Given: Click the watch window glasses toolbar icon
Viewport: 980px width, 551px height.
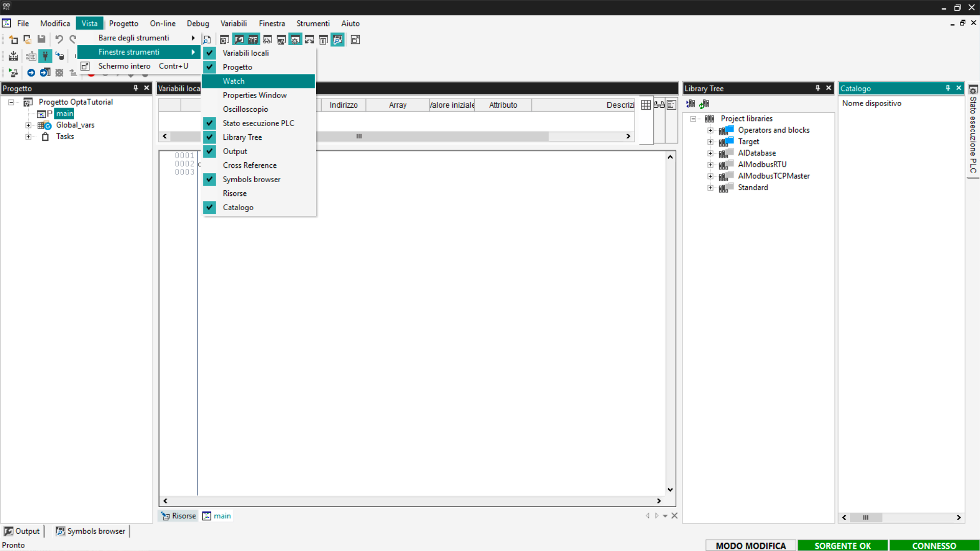Looking at the screenshot, I should click(267, 40).
